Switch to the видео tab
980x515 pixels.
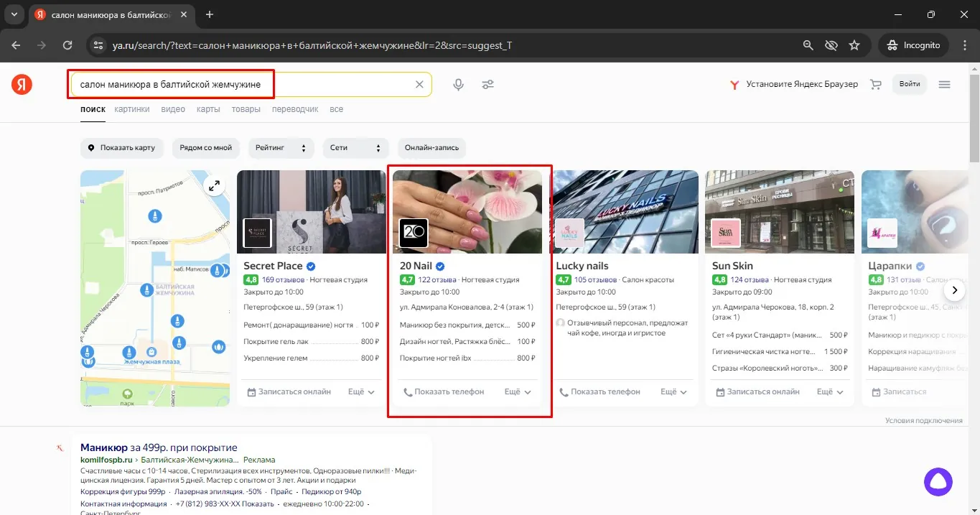(173, 109)
